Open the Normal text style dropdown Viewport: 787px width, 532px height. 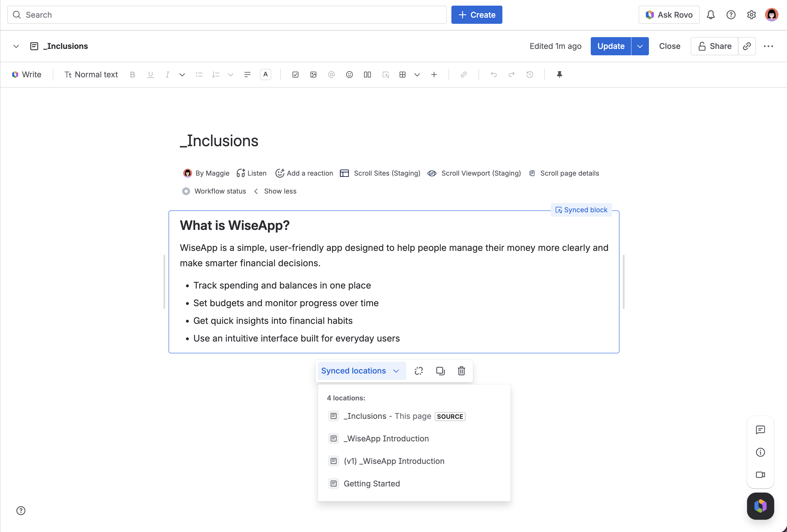(91, 75)
